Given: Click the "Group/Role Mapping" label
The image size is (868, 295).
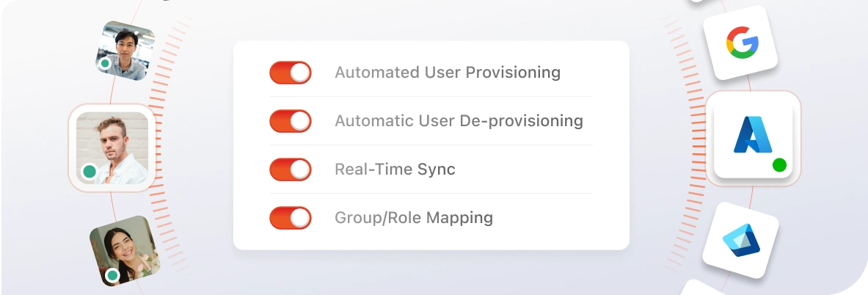Looking at the screenshot, I should click(x=414, y=218).
